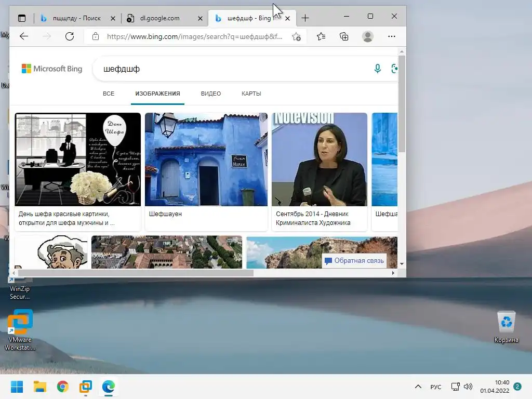
Task: Open the volume speaker tray icon
Action: [468, 387]
